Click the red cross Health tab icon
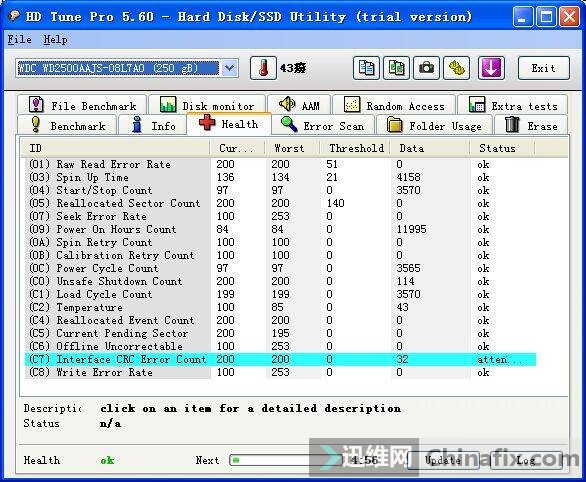The height and width of the screenshot is (482, 586). tap(207, 123)
